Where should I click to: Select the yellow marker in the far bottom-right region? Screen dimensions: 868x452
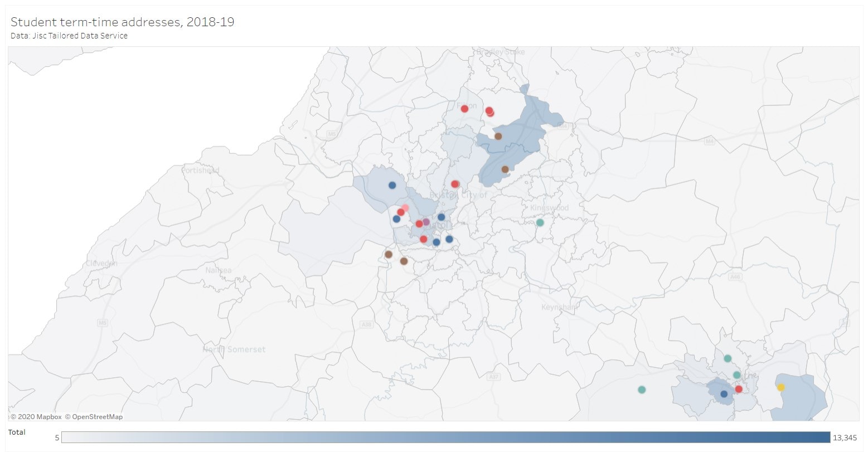[x=781, y=387]
